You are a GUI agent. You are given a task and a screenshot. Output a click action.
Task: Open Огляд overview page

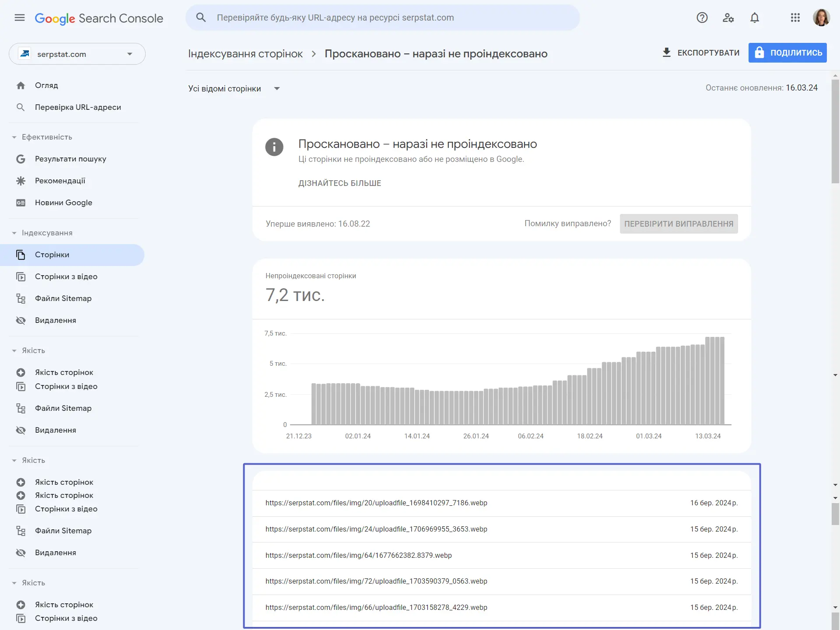click(x=46, y=85)
